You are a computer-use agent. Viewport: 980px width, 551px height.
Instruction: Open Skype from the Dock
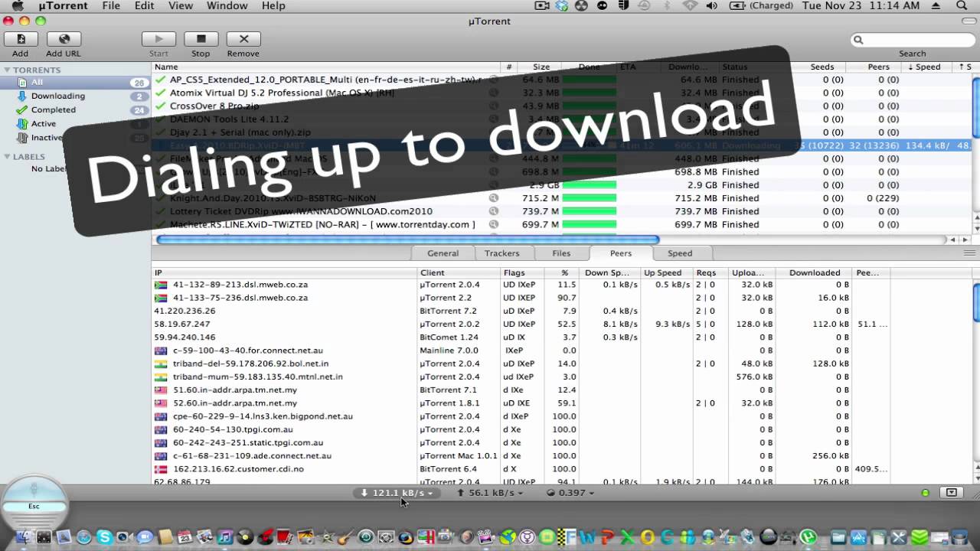pyautogui.click(x=103, y=538)
